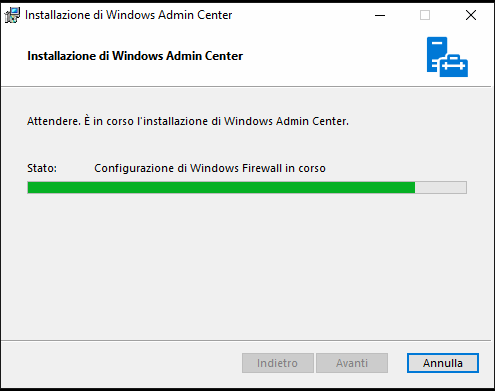Click the green filled part of progress bar
The width and height of the screenshot is (495, 391).
[221, 188]
